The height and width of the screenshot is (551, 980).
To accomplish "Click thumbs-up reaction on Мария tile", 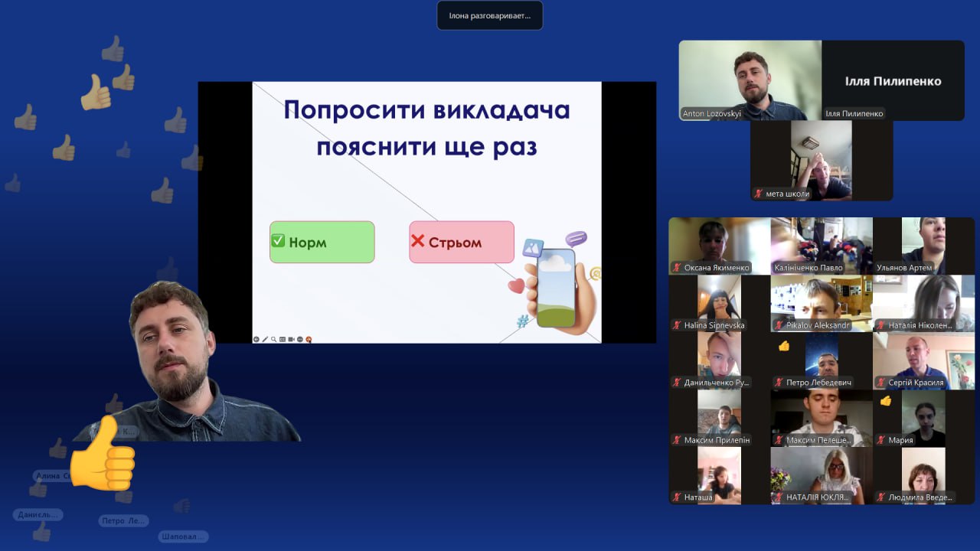I will click(x=886, y=400).
